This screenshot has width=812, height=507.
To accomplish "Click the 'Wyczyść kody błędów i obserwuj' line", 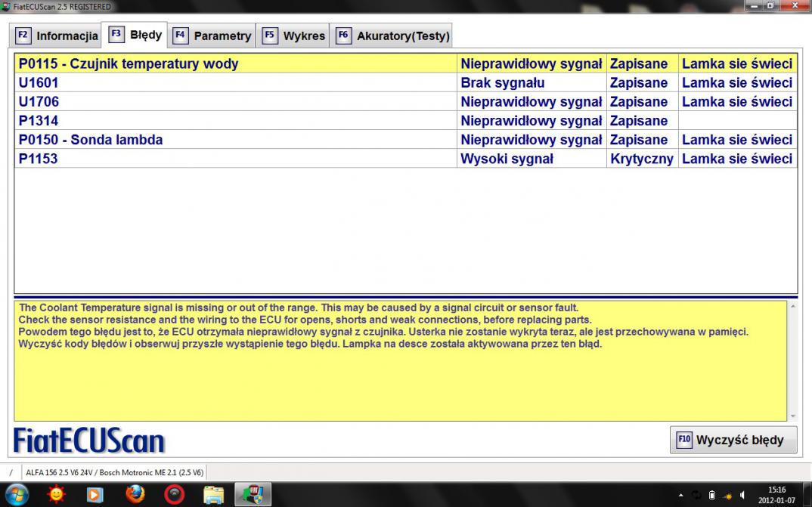I will tap(310, 344).
